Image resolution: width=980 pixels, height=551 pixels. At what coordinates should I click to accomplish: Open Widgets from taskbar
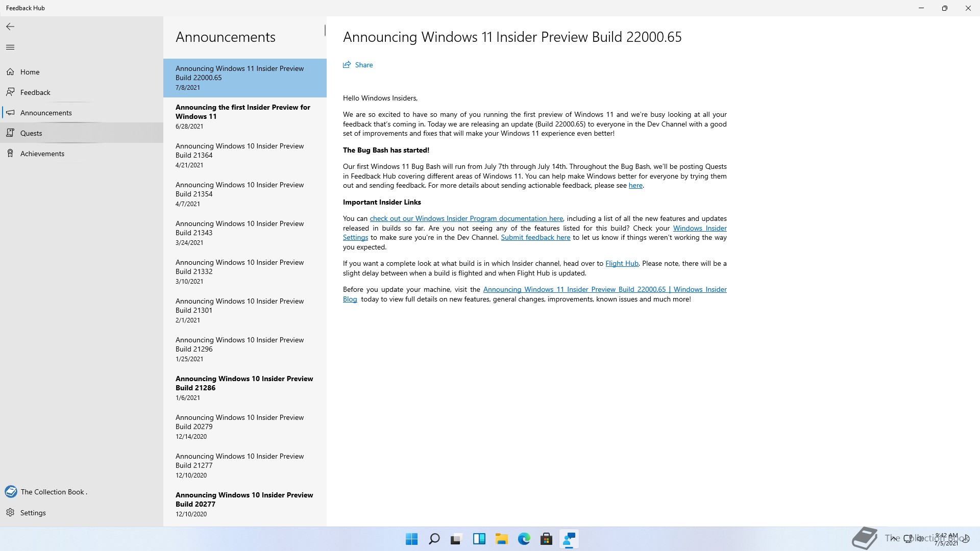[479, 539]
